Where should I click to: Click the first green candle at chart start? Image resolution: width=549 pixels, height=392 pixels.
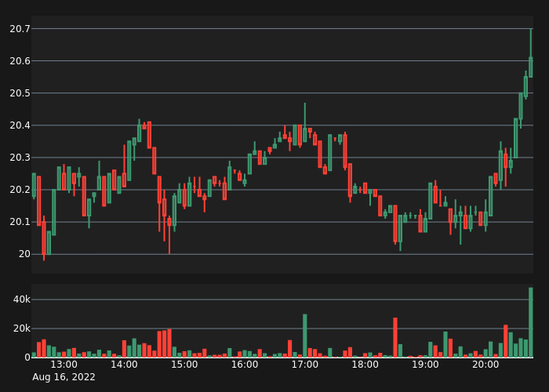[34, 186]
